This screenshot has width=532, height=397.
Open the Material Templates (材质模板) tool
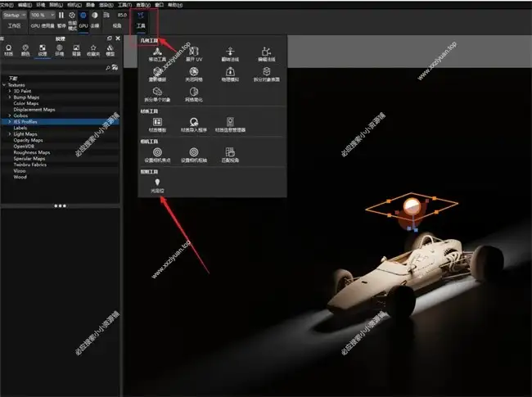[157, 121]
